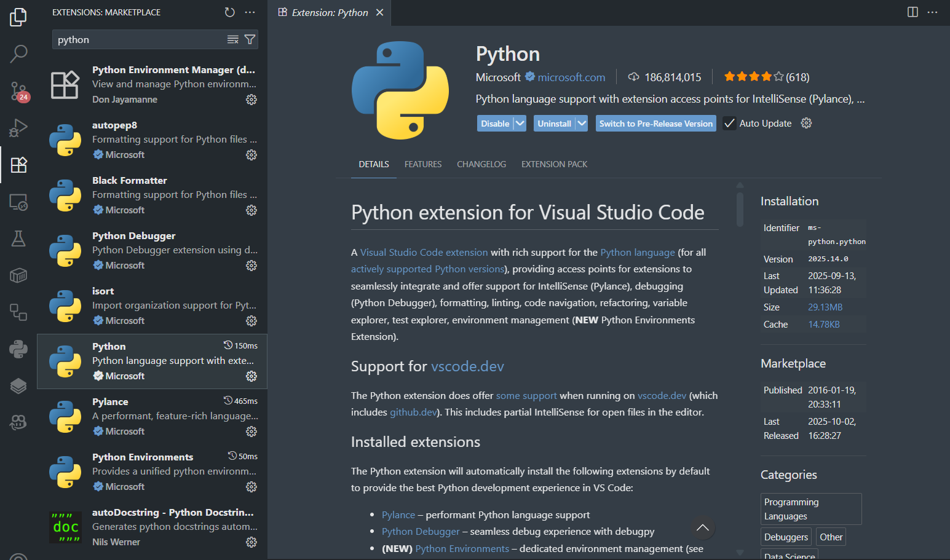Open editor More Actions menu
Viewport: 950px width, 560px height.
click(x=932, y=12)
